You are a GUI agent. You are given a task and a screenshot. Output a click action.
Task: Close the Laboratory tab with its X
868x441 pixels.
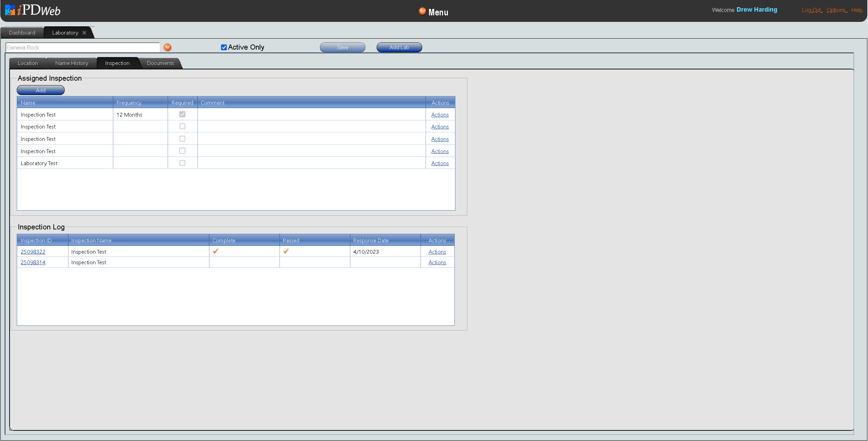tap(84, 33)
